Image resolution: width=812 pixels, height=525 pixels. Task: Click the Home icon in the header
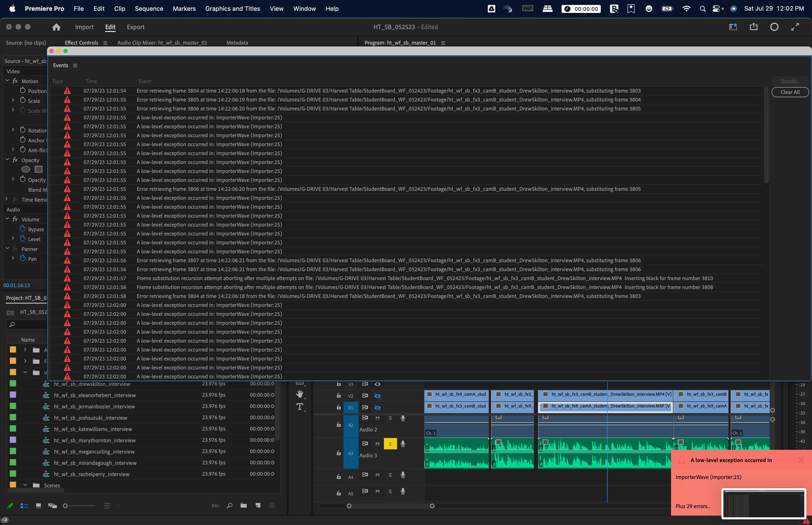point(56,27)
